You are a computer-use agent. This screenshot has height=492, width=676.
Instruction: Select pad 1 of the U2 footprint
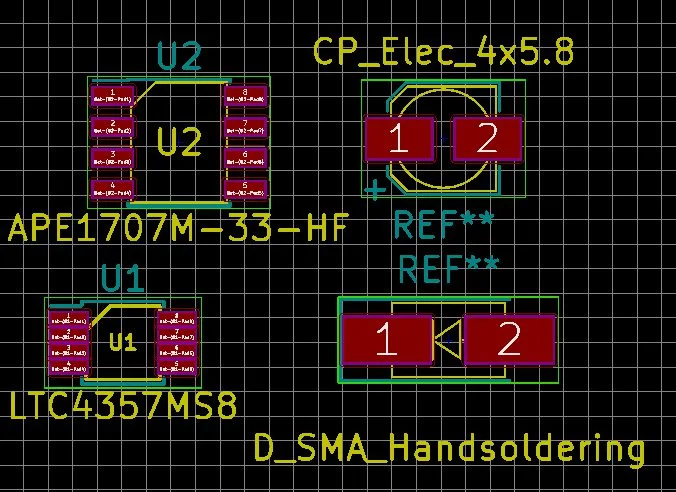click(x=113, y=96)
